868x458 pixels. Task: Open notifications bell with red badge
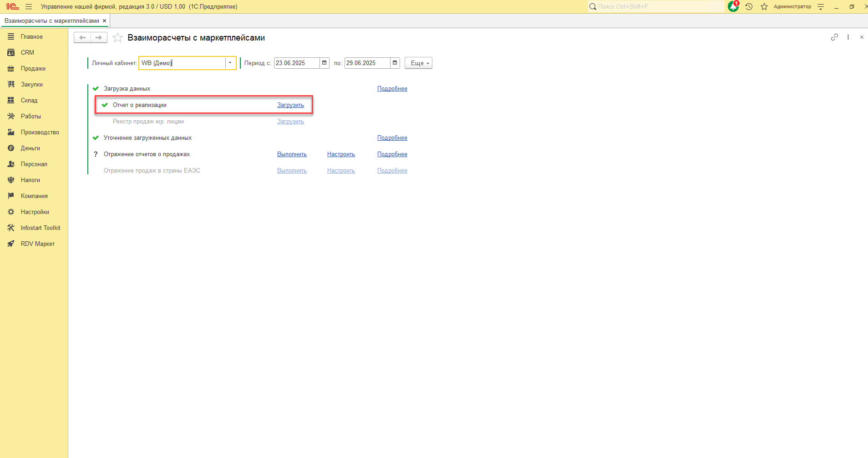pyautogui.click(x=733, y=6)
